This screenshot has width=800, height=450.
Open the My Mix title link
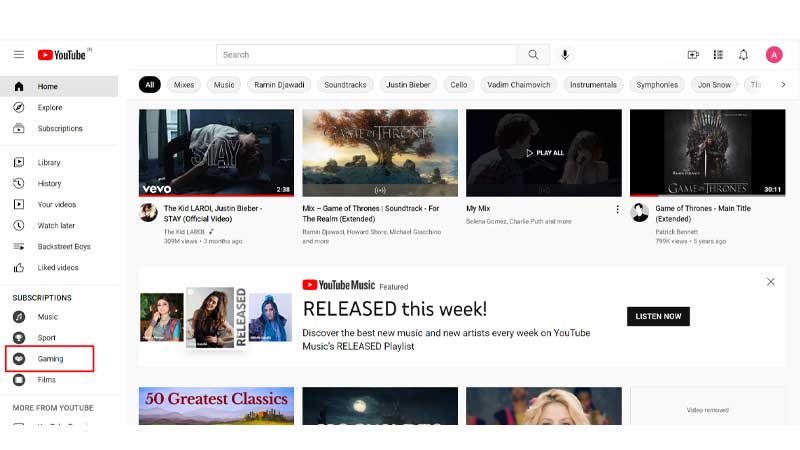[x=478, y=208]
